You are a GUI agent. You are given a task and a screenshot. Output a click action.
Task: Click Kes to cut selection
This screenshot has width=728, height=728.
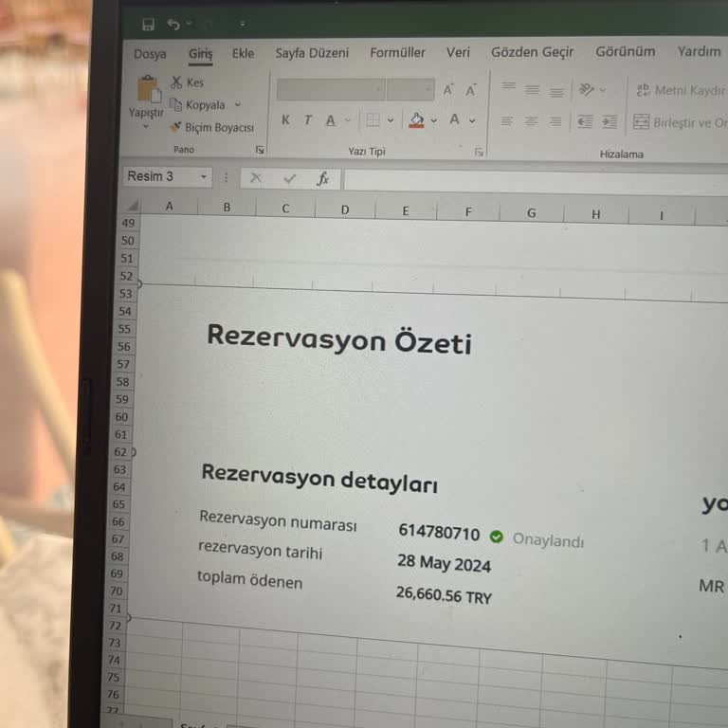click(187, 82)
